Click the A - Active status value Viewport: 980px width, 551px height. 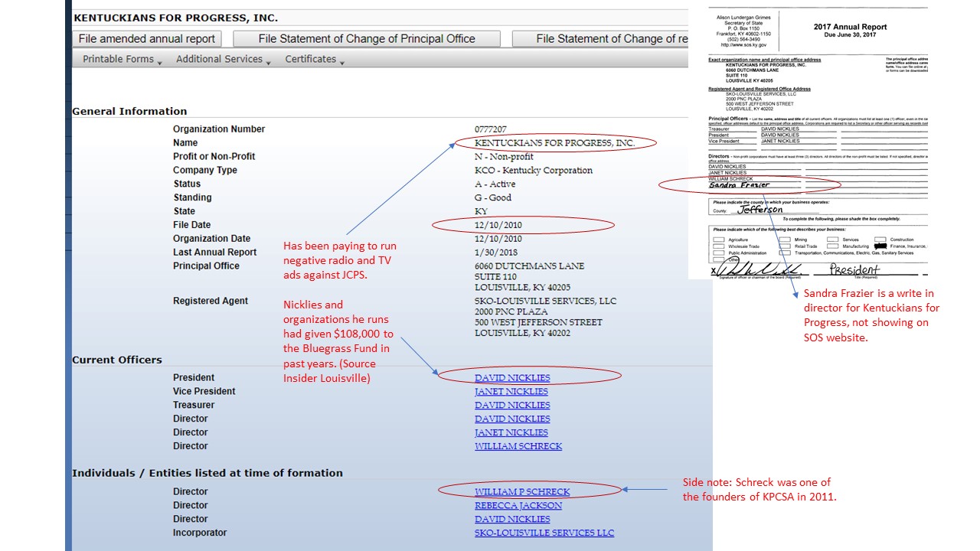coord(495,184)
